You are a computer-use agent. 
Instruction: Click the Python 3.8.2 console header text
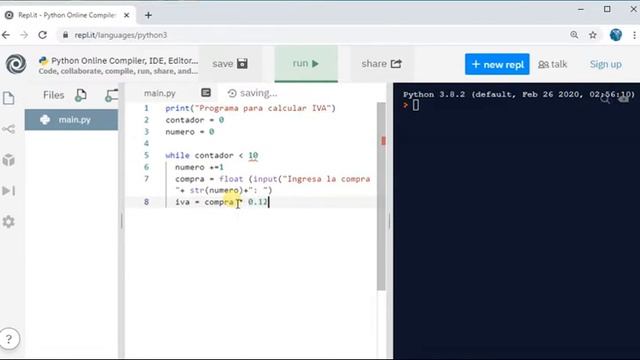[519, 94]
